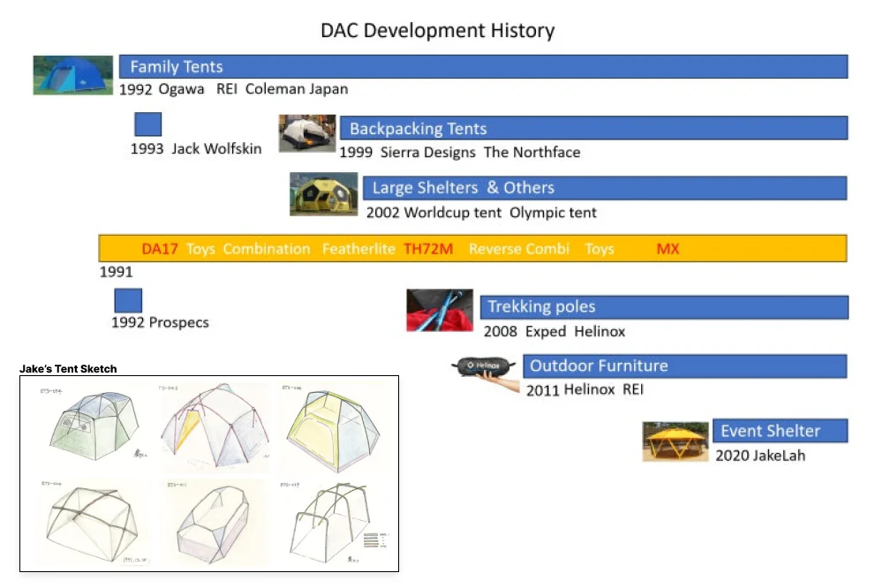Click the red MX label
The width and height of the screenshot is (883, 588).
point(668,249)
